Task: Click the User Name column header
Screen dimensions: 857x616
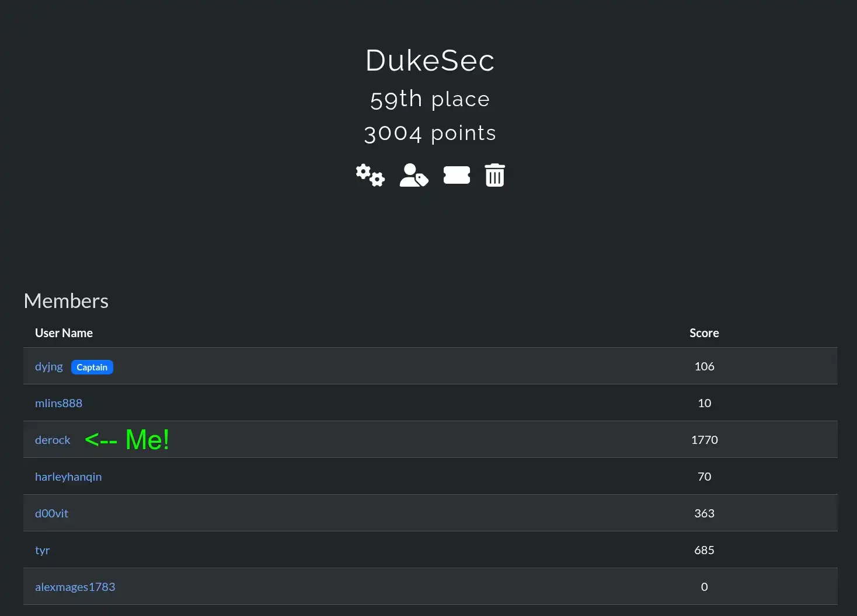Action: coord(64,333)
